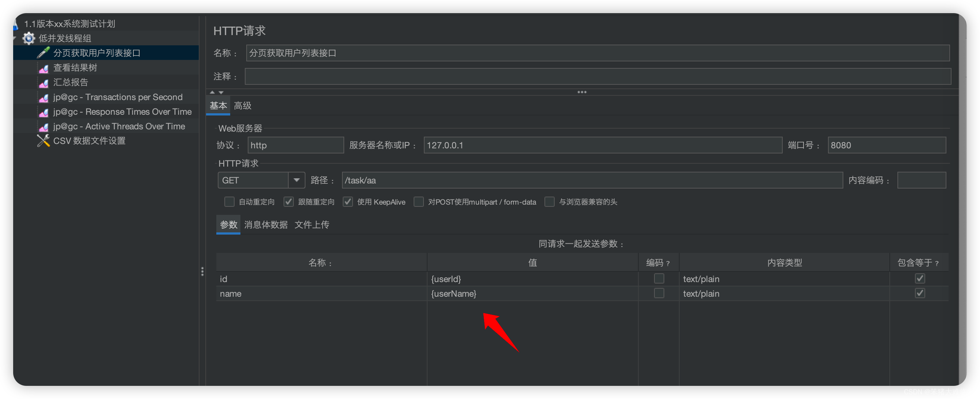
Task: Click the 名称 input field
Action: pos(598,53)
